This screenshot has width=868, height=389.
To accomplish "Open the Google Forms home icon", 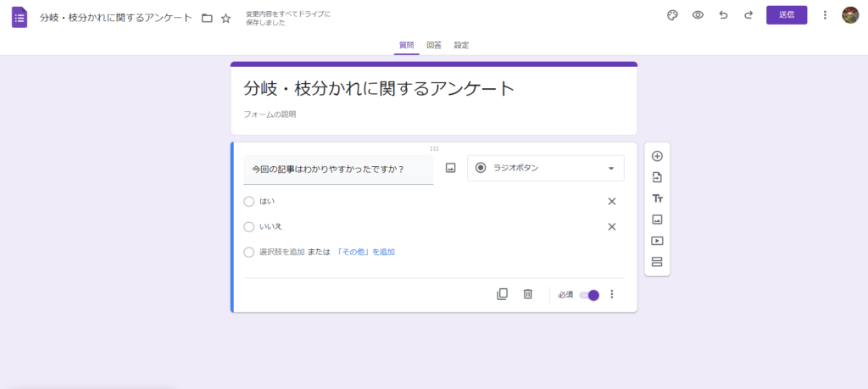I will (19, 17).
